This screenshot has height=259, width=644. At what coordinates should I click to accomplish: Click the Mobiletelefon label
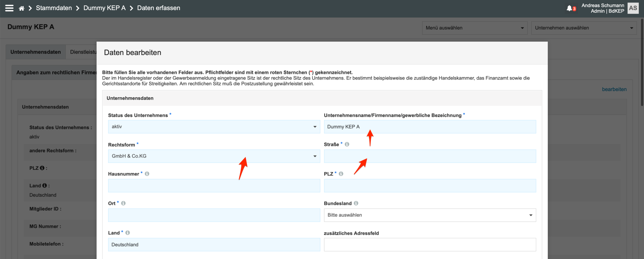47,244
